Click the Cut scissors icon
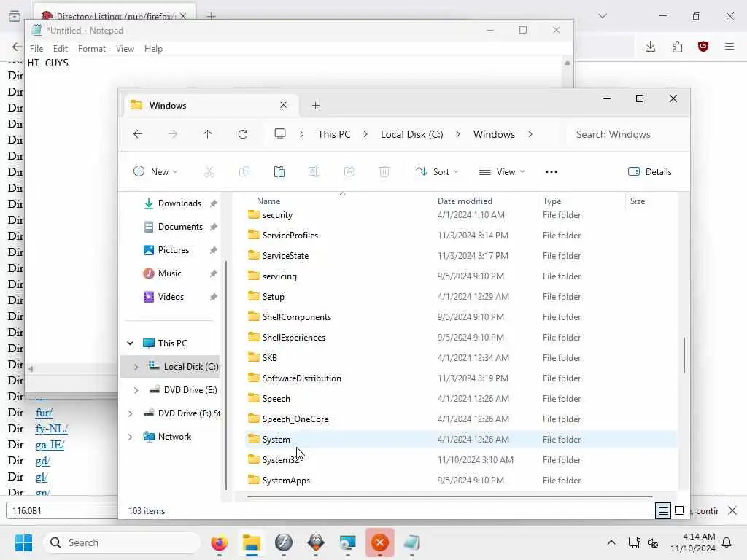This screenshot has height=560, width=747. pos(209,172)
